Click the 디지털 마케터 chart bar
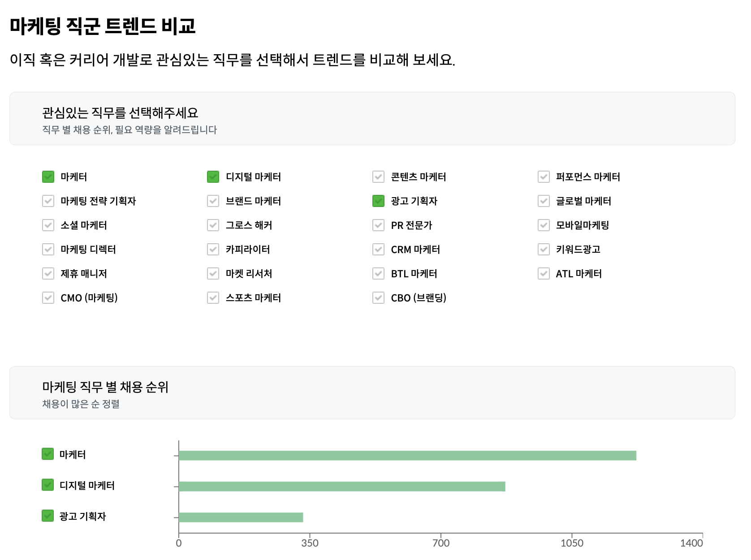This screenshot has height=560, width=751. click(341, 487)
